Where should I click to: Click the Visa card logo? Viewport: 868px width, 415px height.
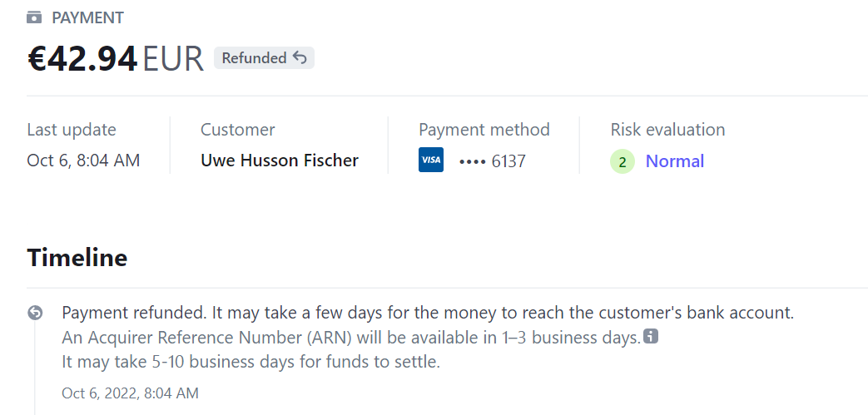click(431, 161)
